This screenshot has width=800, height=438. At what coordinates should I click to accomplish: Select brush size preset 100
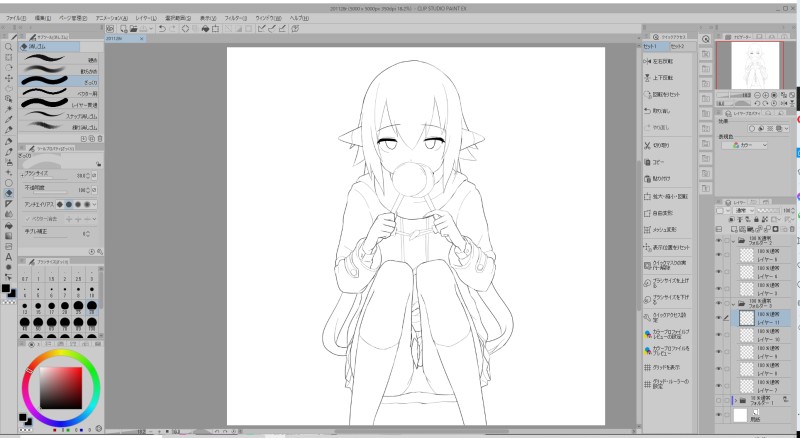point(92,322)
